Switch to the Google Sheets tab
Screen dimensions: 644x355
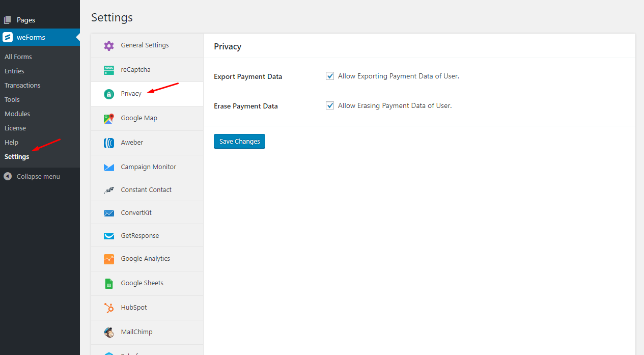click(x=147, y=283)
